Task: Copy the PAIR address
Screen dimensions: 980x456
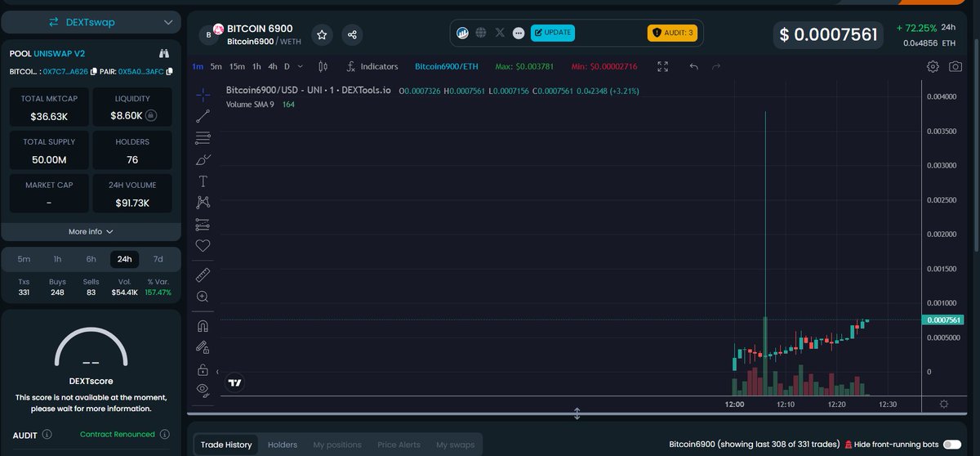Action: (169, 72)
